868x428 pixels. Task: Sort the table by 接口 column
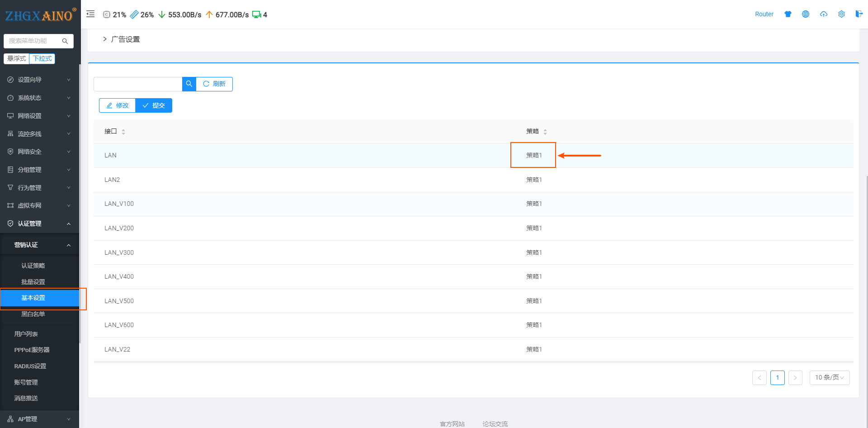pos(123,132)
